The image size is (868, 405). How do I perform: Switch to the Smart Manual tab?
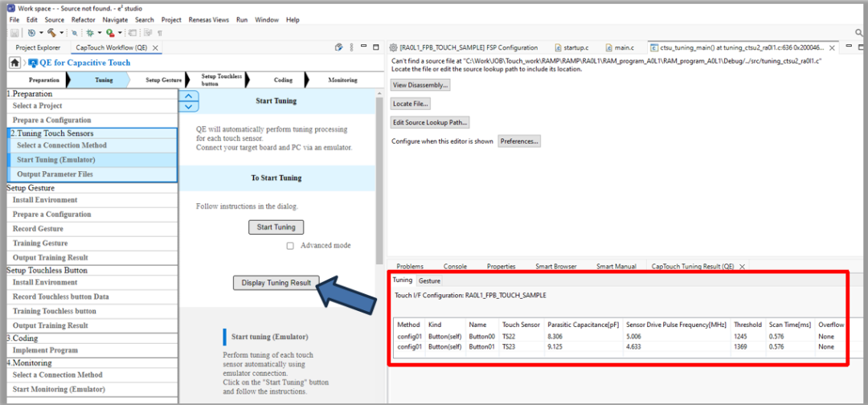[x=616, y=266]
